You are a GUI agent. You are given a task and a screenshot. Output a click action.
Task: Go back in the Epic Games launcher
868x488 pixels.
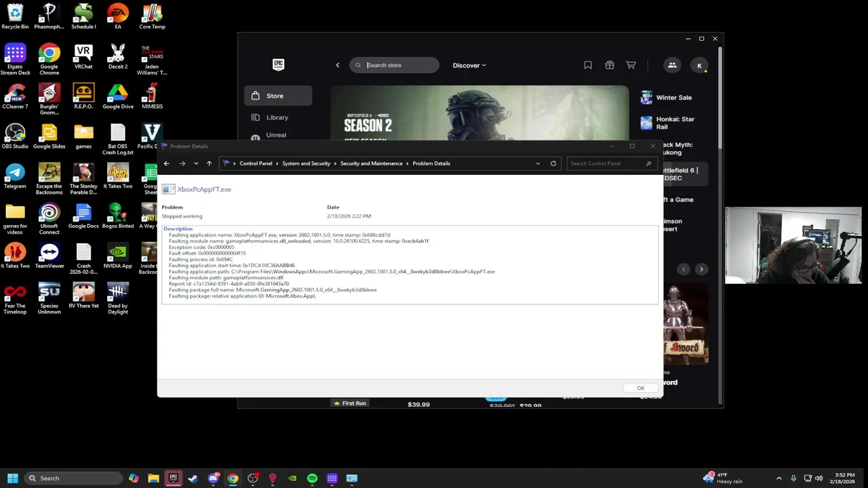[337, 65]
